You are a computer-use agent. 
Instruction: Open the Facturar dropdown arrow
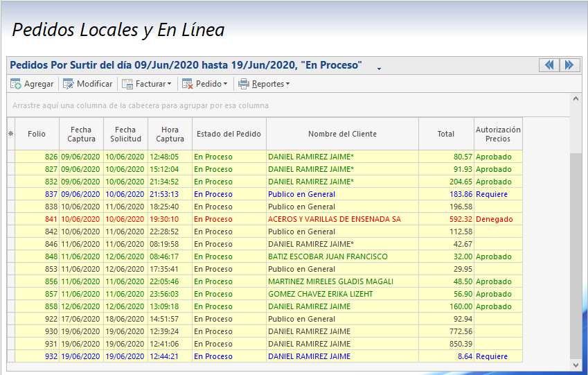point(169,85)
